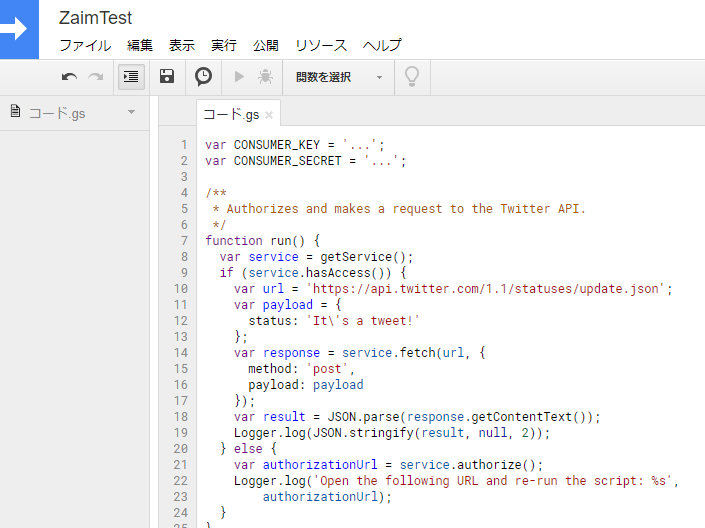Open the 公開 menu
This screenshot has height=528, width=705.
coord(265,45)
